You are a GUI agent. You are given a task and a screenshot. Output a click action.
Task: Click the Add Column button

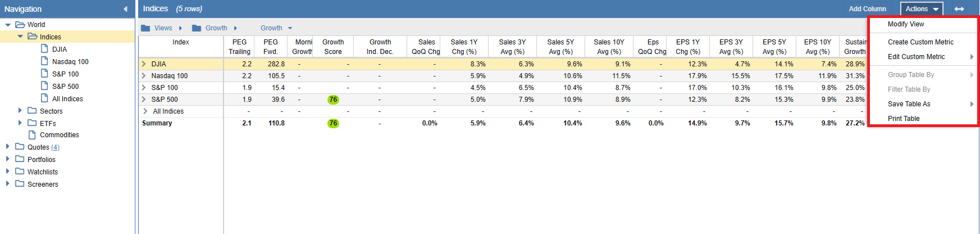867,9
